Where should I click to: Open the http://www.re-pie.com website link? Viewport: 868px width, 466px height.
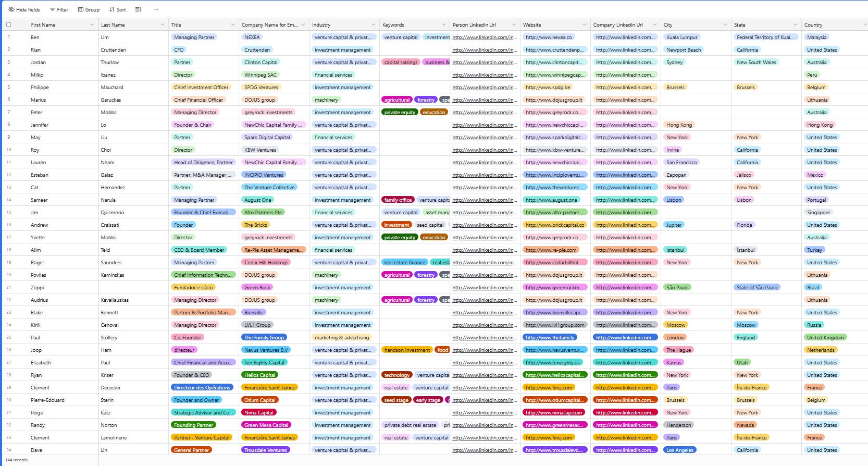[551, 250]
